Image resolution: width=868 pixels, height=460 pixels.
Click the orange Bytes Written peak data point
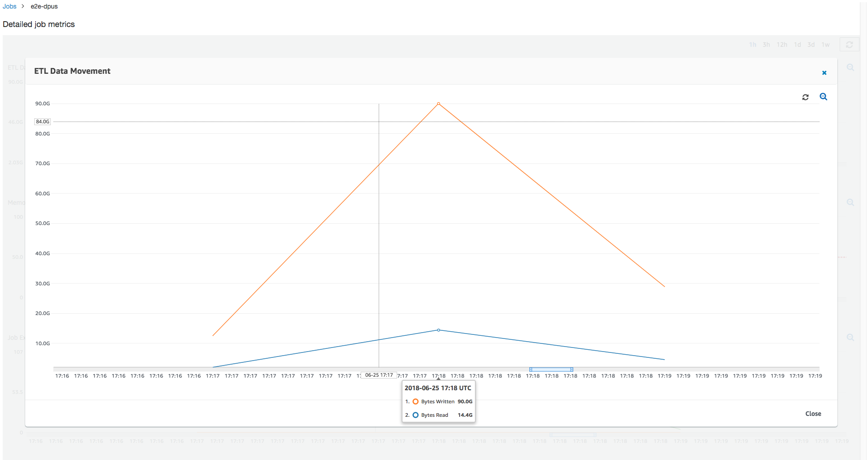pos(438,104)
